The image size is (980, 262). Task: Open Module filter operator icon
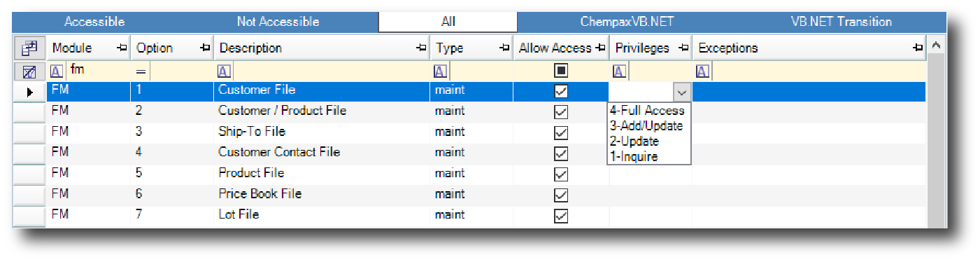click(57, 71)
